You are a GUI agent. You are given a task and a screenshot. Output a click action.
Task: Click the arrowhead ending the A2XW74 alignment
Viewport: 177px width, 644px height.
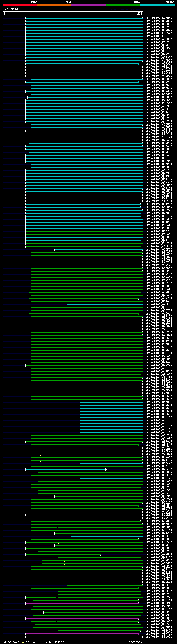click(x=100, y=554)
